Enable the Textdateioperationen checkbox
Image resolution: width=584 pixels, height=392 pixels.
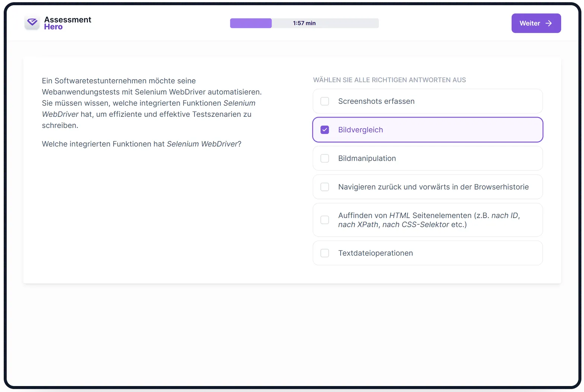click(x=325, y=253)
